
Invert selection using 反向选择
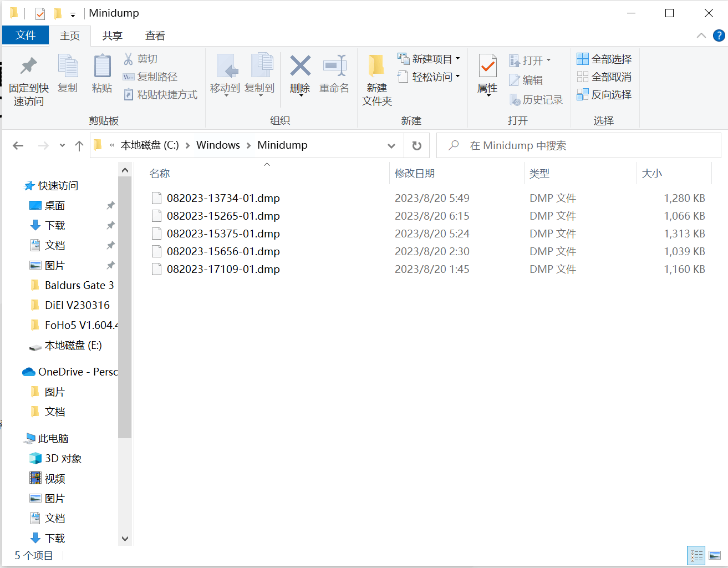tap(603, 95)
